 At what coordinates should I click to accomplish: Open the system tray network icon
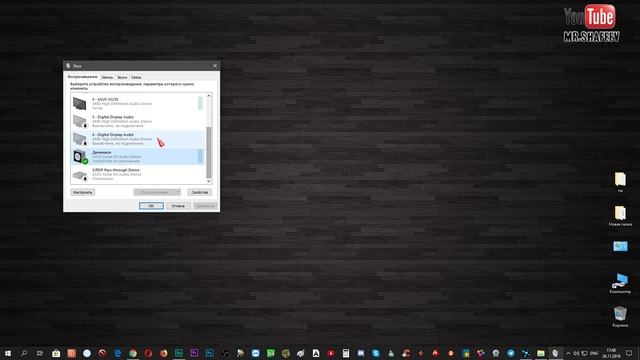pos(584,353)
